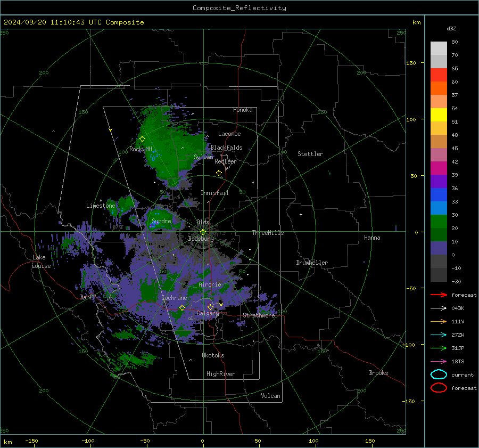Click the Ponoka label
This screenshot has width=479, height=448.
tap(243, 110)
